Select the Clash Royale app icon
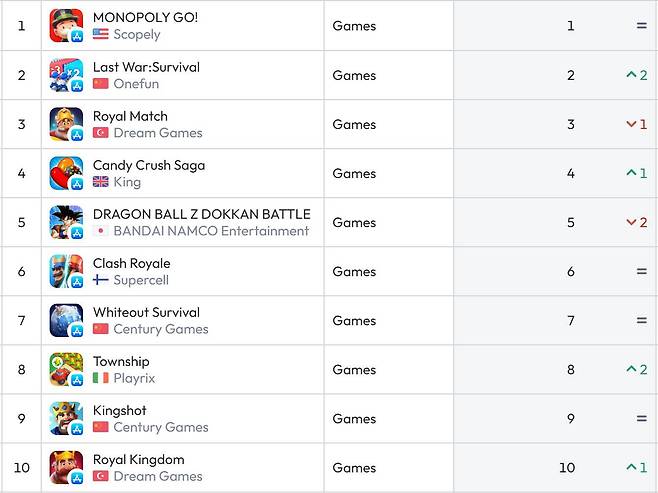This screenshot has height=493, width=658. 66,271
